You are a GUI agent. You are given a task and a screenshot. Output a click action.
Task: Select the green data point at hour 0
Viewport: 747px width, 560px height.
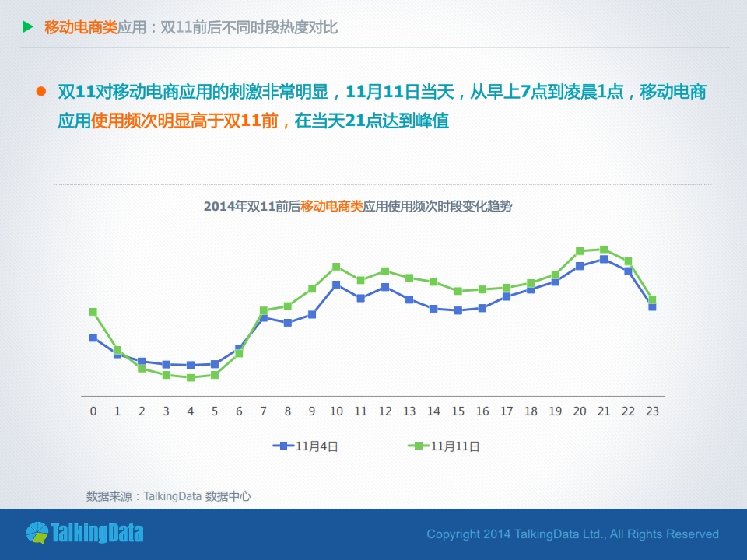tap(93, 312)
